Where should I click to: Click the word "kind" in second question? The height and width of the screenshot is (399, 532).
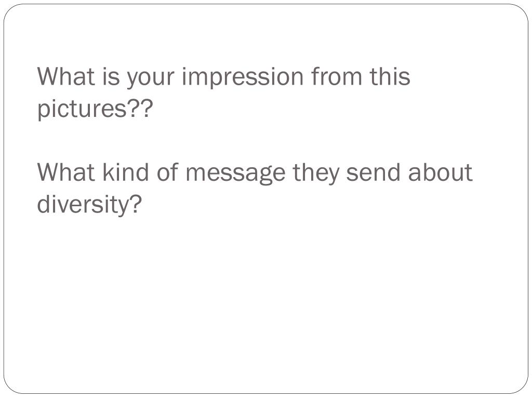point(125,172)
